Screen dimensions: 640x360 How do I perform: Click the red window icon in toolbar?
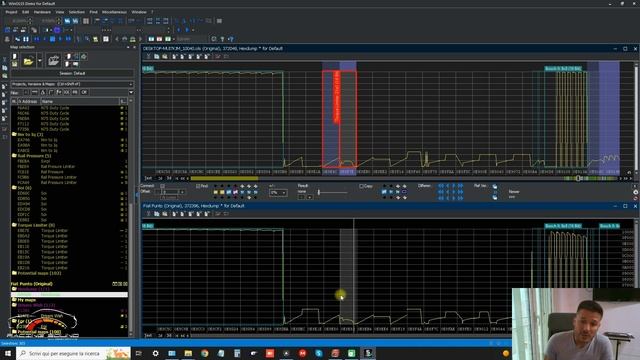pyautogui.click(x=159, y=39)
